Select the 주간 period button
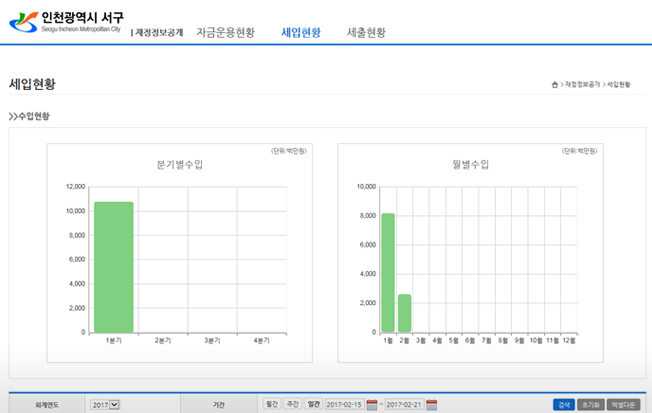This screenshot has height=413, width=652. pos(293,404)
